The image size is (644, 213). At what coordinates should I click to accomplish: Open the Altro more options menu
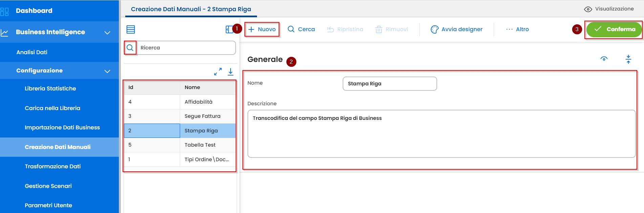517,29
